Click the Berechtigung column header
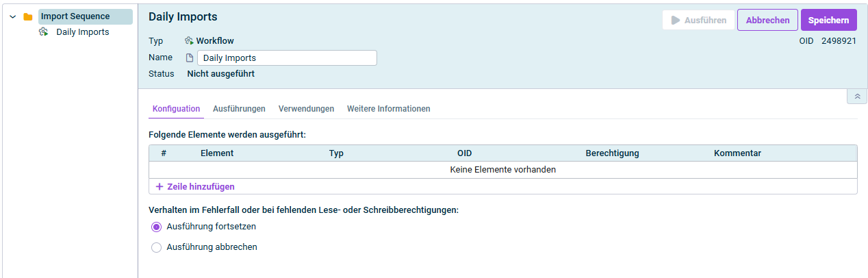 coord(612,153)
